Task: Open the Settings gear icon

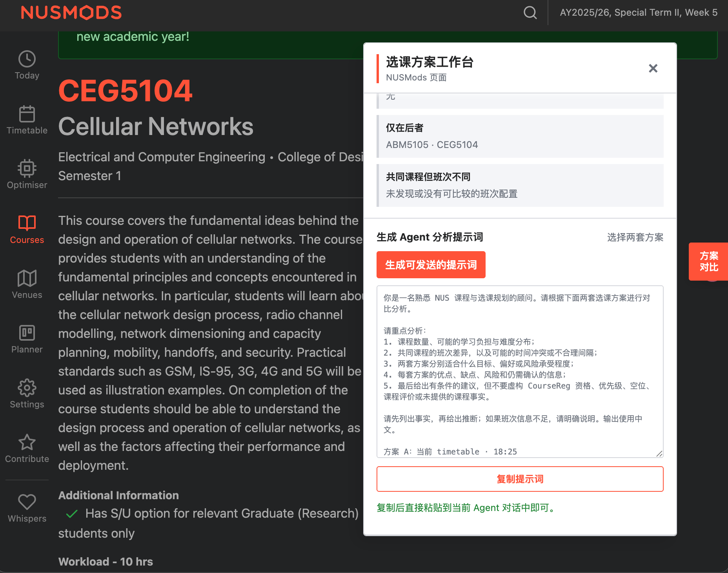Action: [x=27, y=387]
